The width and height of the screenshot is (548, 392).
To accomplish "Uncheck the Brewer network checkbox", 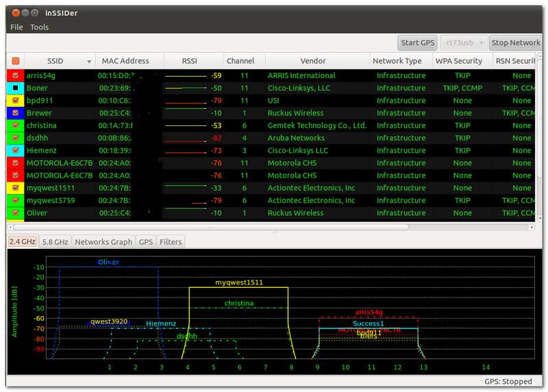I will point(15,113).
